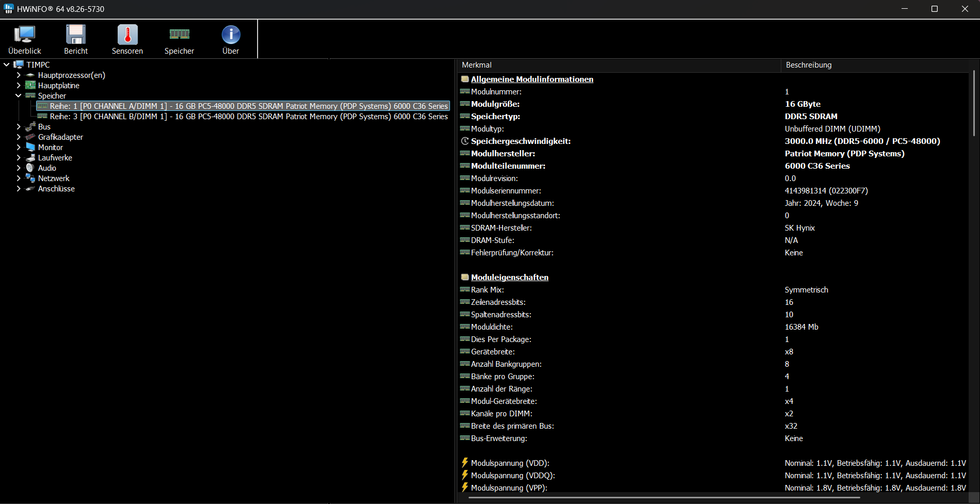Expand the Monitor tree node
The image size is (980, 504).
coord(19,147)
